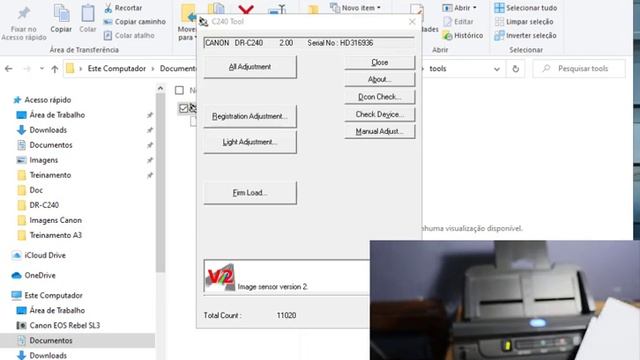Open Registration Adjustment dialog

click(x=250, y=116)
